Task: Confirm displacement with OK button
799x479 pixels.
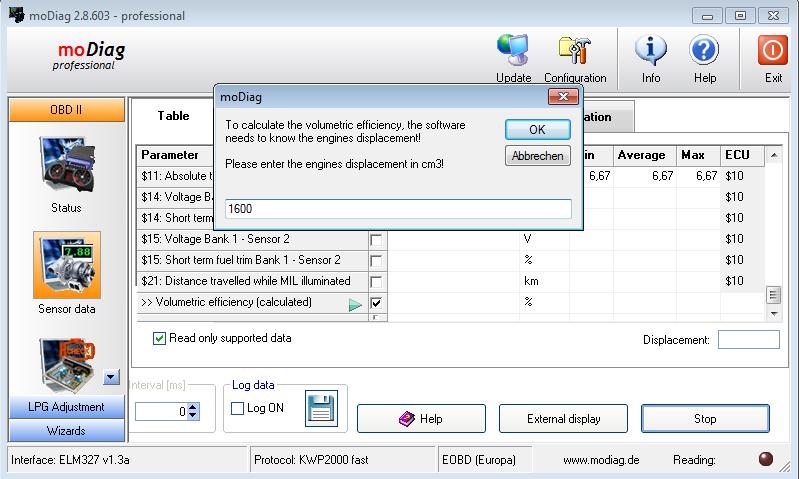Action: 537,129
